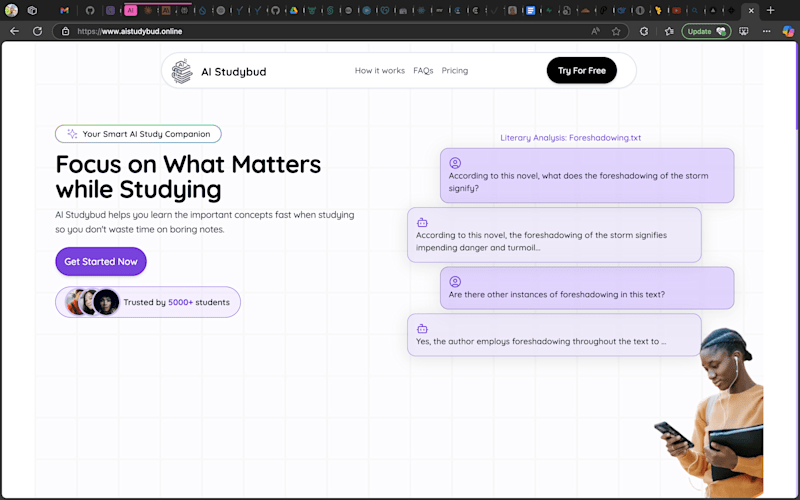Click the Try For Free button
The height and width of the screenshot is (500, 800).
(582, 70)
